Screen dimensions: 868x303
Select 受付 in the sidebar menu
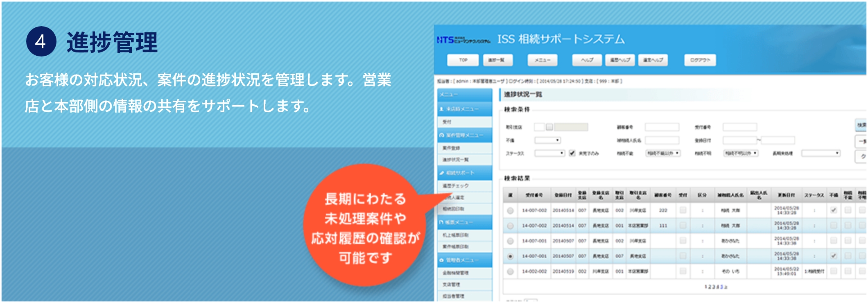point(465,122)
